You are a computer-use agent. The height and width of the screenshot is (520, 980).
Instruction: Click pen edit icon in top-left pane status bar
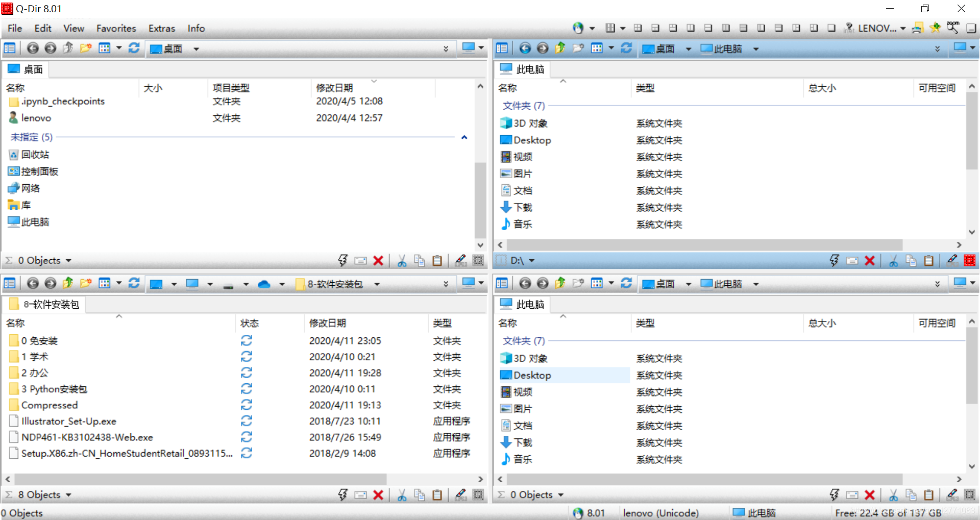460,261
